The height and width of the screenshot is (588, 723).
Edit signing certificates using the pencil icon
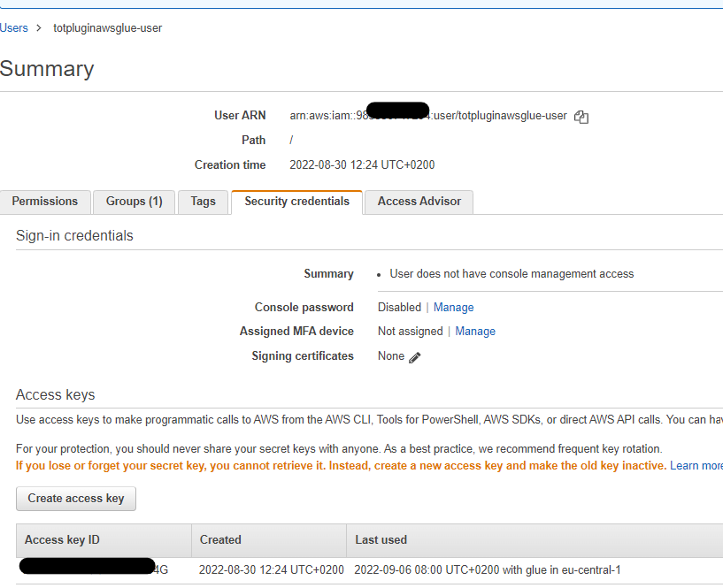(415, 357)
